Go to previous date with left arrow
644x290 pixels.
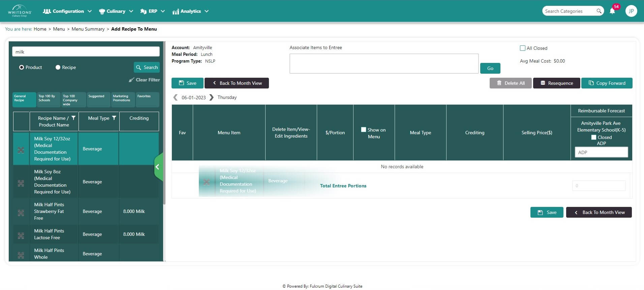click(x=175, y=98)
